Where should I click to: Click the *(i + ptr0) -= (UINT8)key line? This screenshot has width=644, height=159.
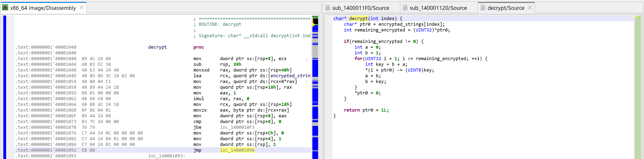[400, 70]
